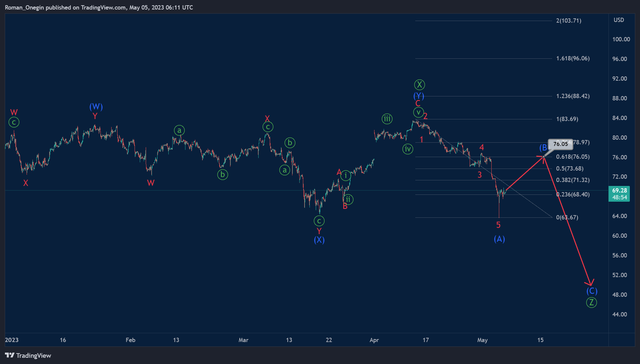640x364 pixels.
Task: Click the circled v wave marker
Action: [x=418, y=112]
